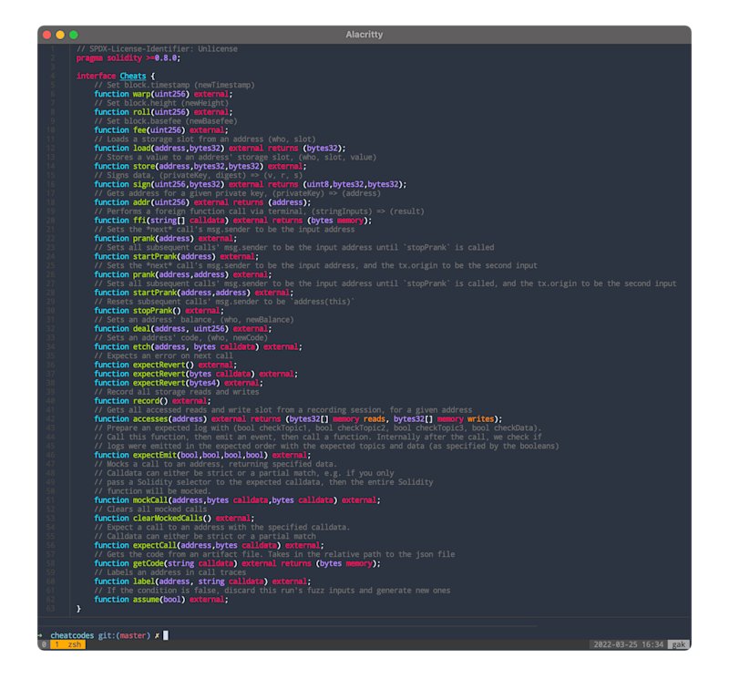Viewport: 729px width, 700px height.
Task: Click 'expectRevert(bytes4)' function line
Action: [x=179, y=383]
